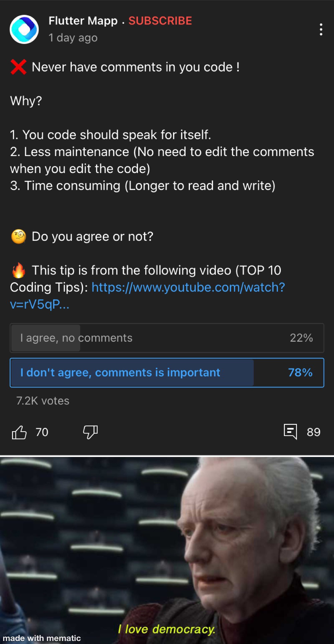Click the Flutter Mapp channel name
This screenshot has width=334, height=644.
[83, 21]
